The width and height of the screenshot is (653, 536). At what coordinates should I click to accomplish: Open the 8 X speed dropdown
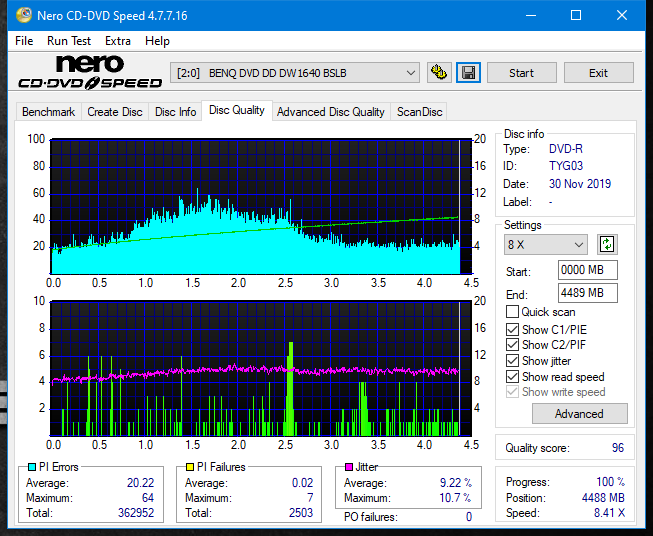(x=546, y=244)
